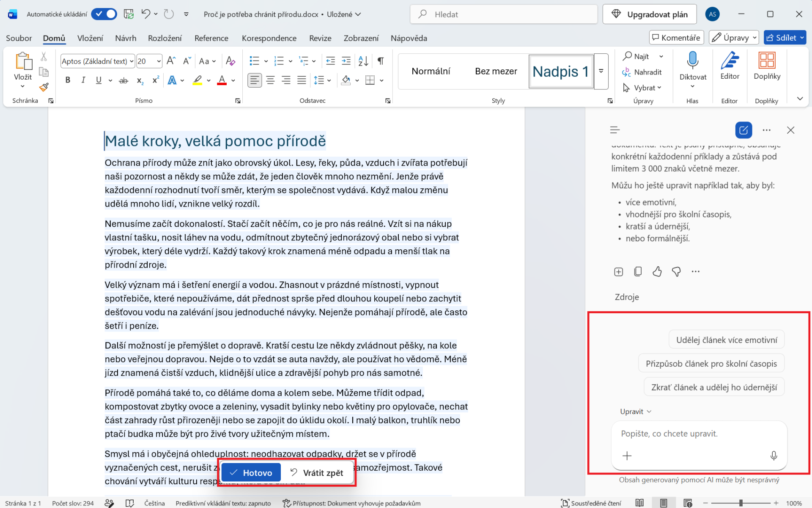
Task: Adjust the zoom slider in status bar
Action: 741,503
